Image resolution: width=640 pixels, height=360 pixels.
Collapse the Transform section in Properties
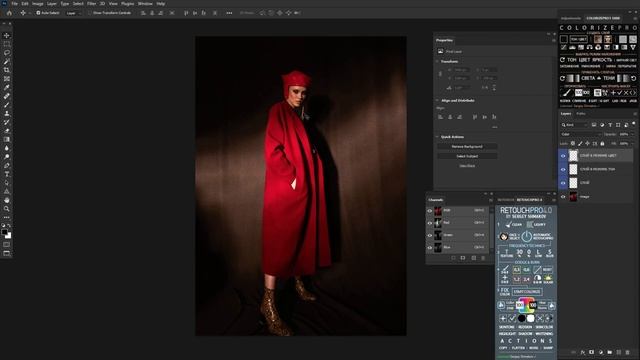tap(437, 62)
